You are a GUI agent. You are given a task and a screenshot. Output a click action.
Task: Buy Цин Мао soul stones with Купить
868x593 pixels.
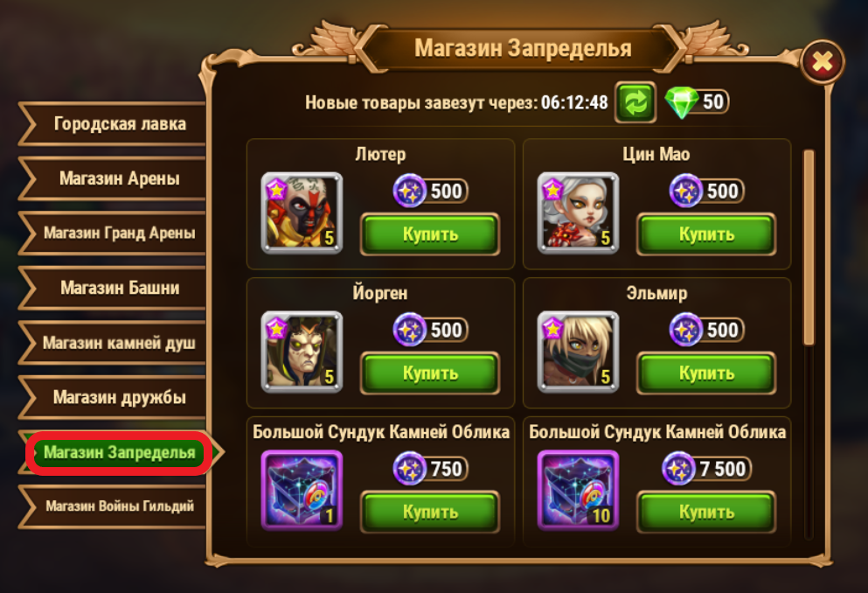coord(706,234)
